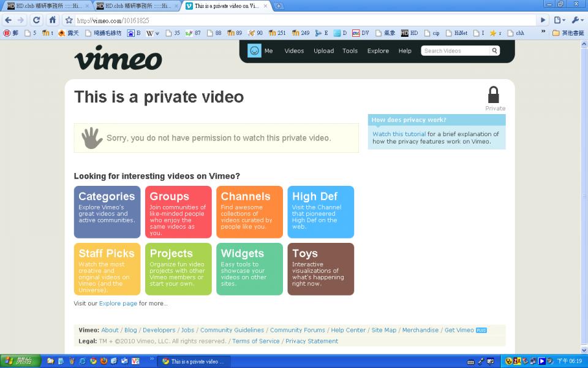Open the Upload menu item
Viewport: 588px width, 368px height.
(x=323, y=51)
